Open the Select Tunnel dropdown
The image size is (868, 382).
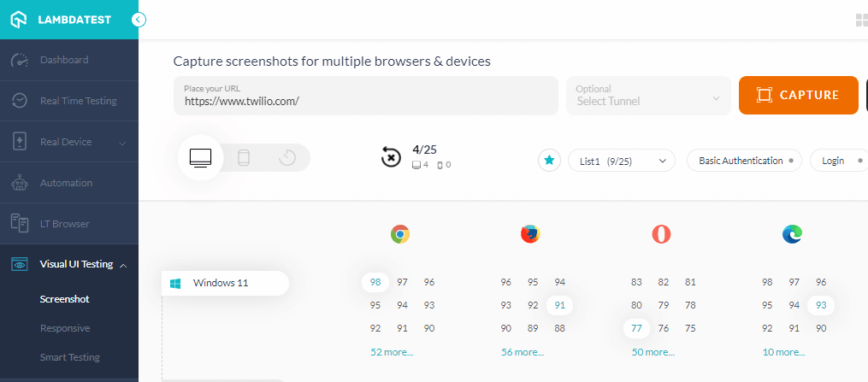point(648,96)
